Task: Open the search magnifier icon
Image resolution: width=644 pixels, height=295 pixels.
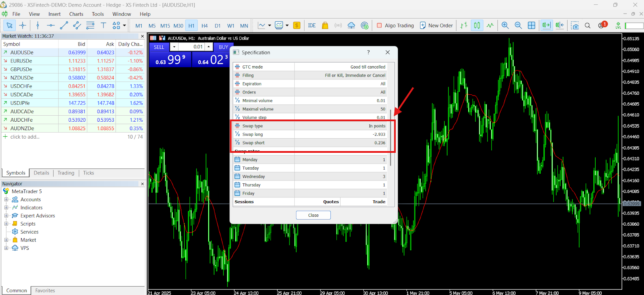Action: pyautogui.click(x=588, y=25)
